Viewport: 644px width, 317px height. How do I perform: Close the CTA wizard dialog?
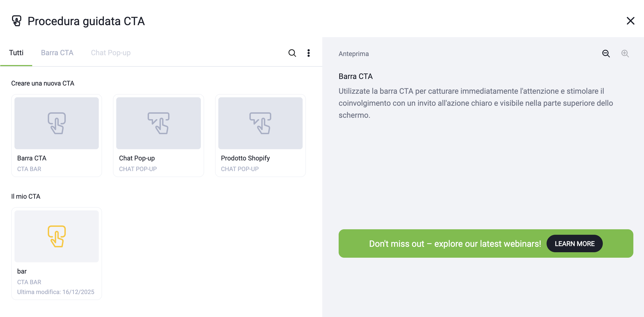(x=630, y=21)
